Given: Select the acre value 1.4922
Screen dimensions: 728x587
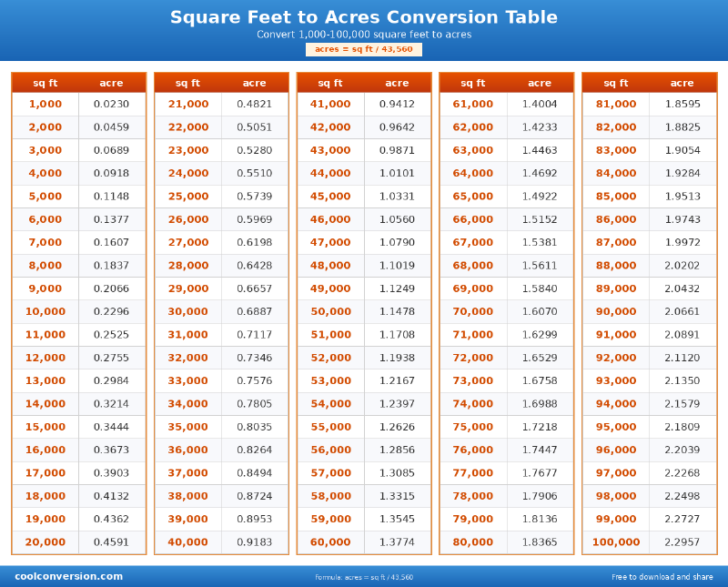Looking at the screenshot, I should coord(540,197).
